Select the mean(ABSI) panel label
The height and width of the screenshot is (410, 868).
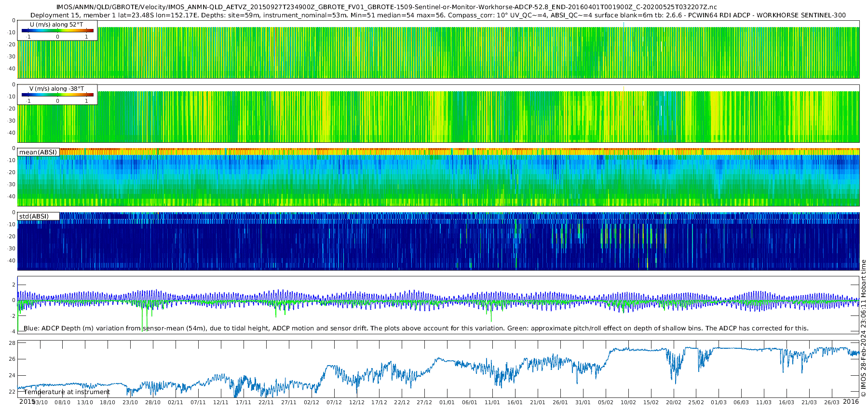(x=38, y=152)
